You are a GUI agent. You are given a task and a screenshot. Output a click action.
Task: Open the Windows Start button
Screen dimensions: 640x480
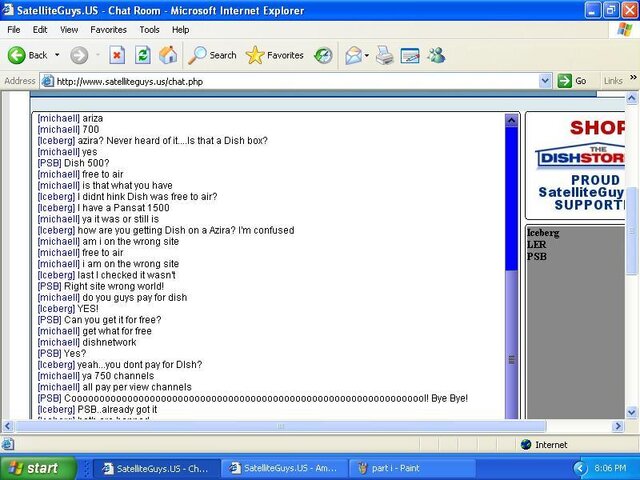[38, 468]
